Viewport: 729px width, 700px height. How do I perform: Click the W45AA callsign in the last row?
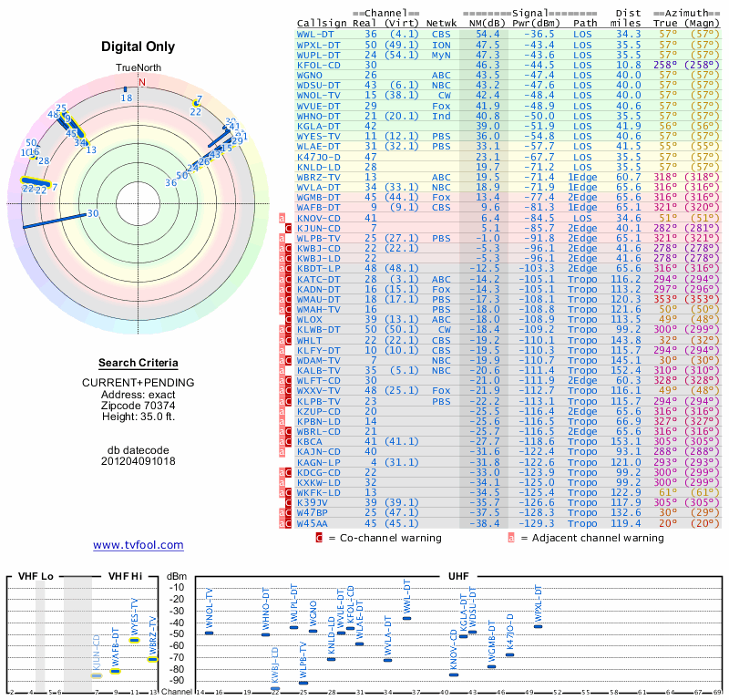click(x=313, y=523)
